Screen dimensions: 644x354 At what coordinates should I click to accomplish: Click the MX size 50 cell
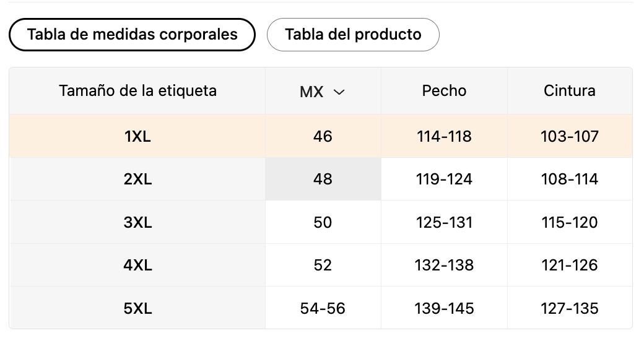click(x=323, y=222)
